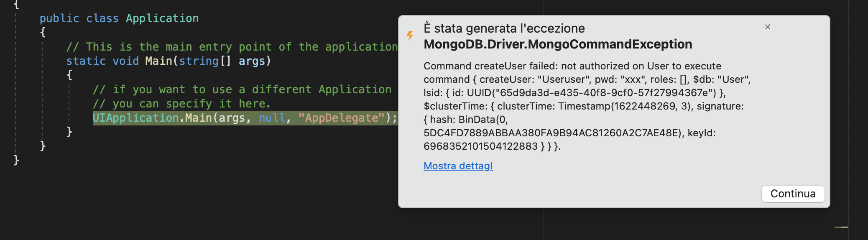Click the 'static' keyword before void Main

86,61
